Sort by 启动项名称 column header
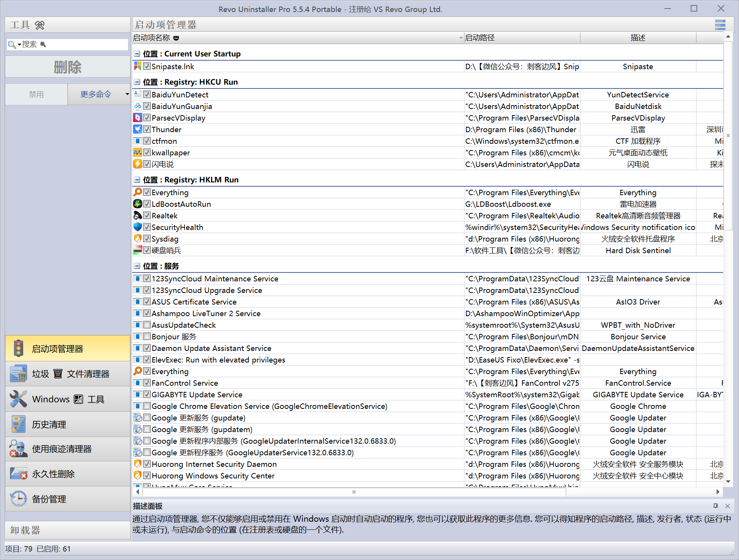The height and width of the screenshot is (560, 739). point(298,37)
